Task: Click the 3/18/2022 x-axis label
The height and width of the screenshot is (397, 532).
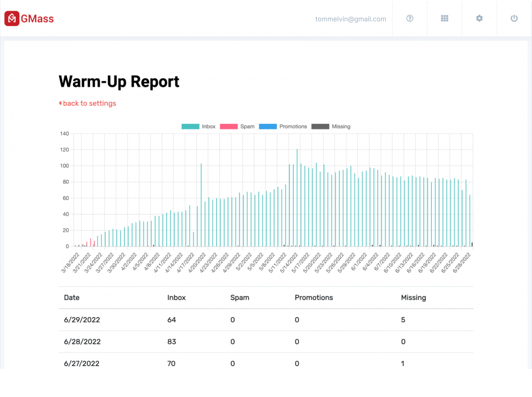Action: (x=70, y=263)
